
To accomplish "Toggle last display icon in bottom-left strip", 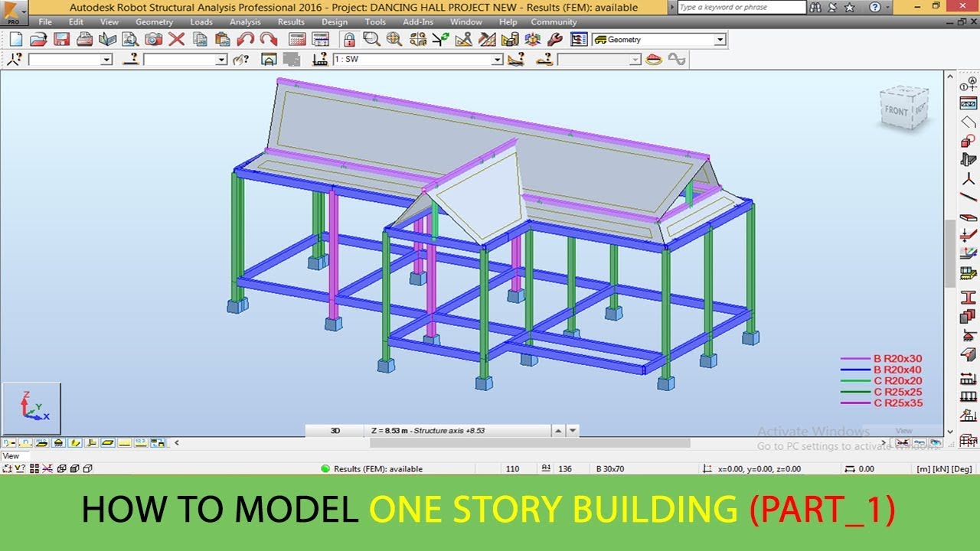I will (x=158, y=442).
